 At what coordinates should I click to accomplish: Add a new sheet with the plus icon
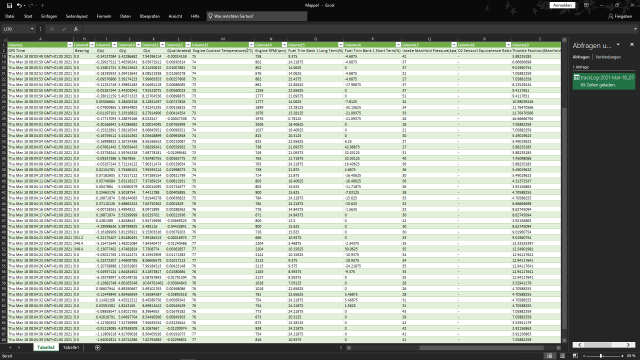click(98, 347)
